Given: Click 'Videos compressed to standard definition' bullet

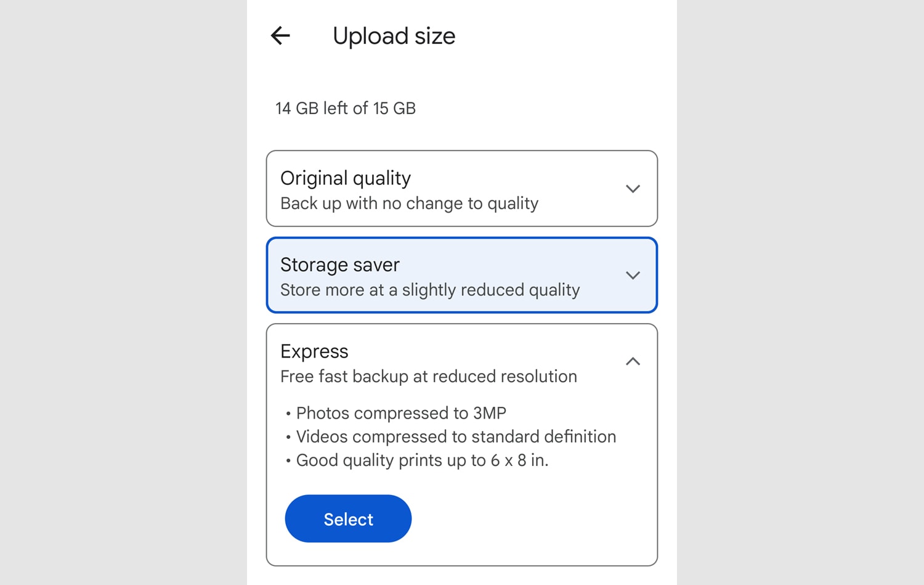Looking at the screenshot, I should [456, 436].
